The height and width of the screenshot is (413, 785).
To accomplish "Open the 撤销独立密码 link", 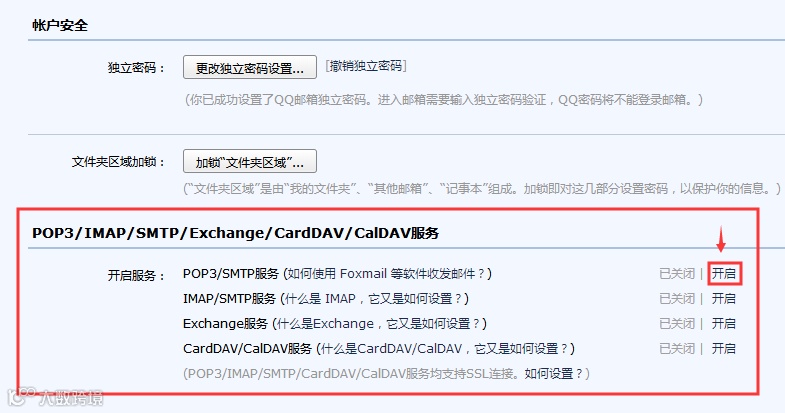I will click(x=366, y=66).
